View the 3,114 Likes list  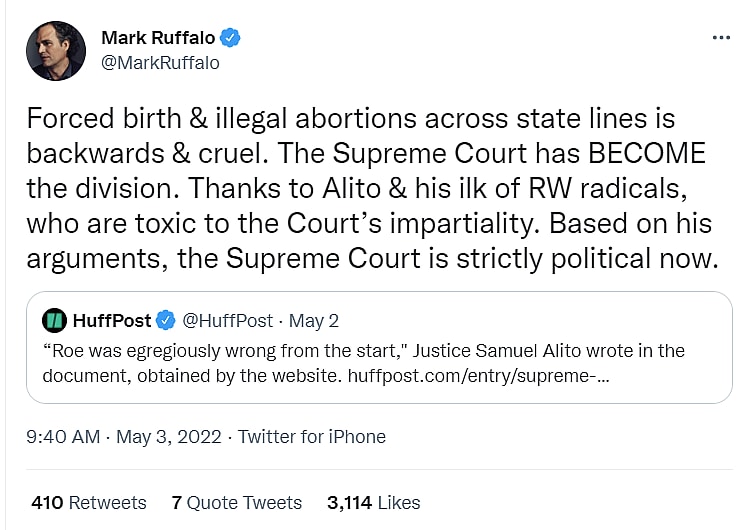tap(373, 502)
